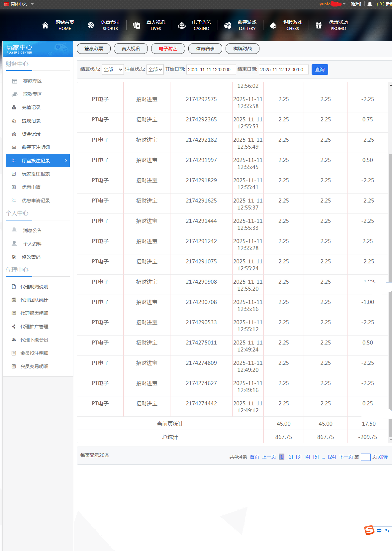This screenshot has width=392, height=551.
Task: Click the casino roulette icon
Action: pyautogui.click(x=182, y=25)
